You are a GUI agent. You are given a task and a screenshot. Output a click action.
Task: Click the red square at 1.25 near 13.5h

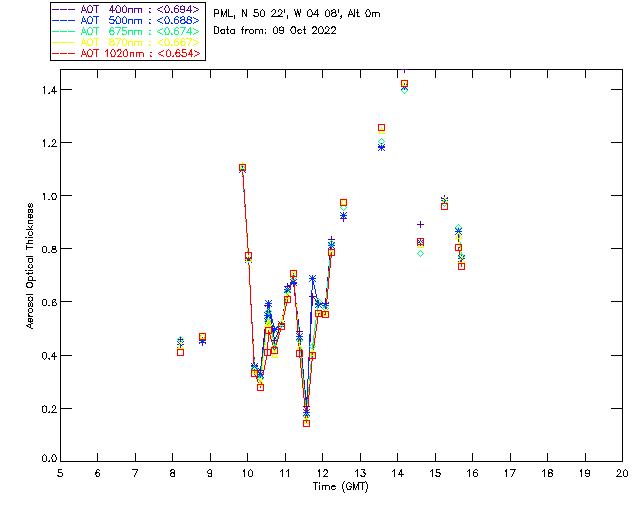[382, 128]
